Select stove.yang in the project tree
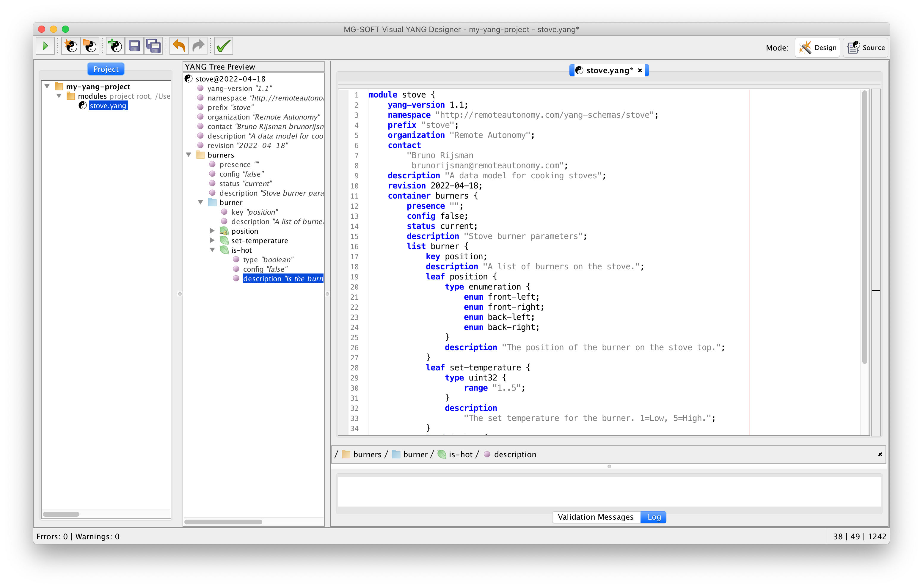Screen dimensions: 923x588 coord(108,106)
